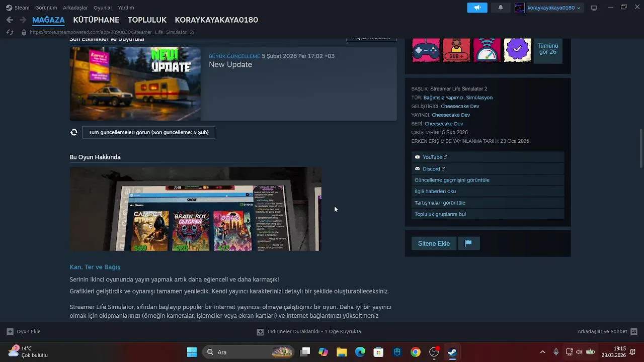
Task: Open the New Update announcement thumbnail
Action: tap(135, 84)
